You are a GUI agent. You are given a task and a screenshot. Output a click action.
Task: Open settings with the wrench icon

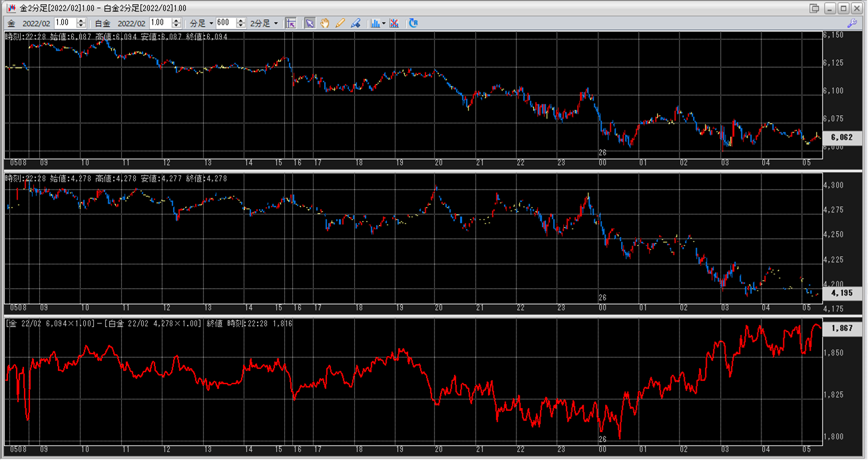tap(851, 23)
